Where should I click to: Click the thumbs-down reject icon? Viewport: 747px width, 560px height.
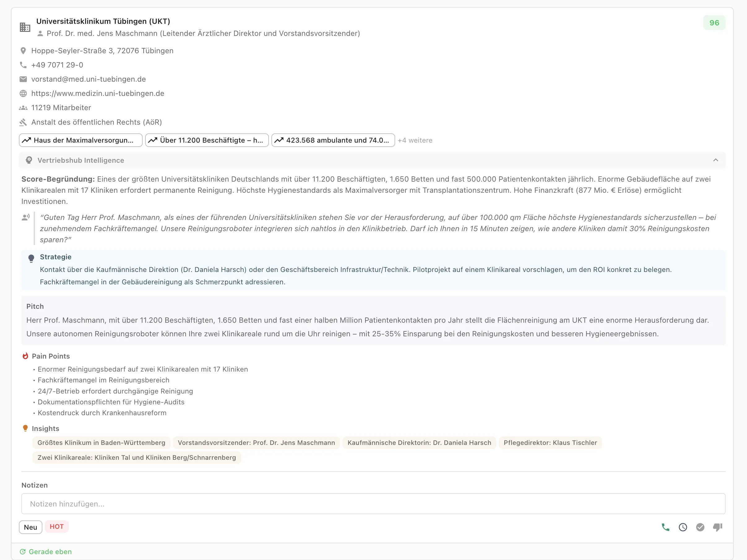tap(718, 527)
